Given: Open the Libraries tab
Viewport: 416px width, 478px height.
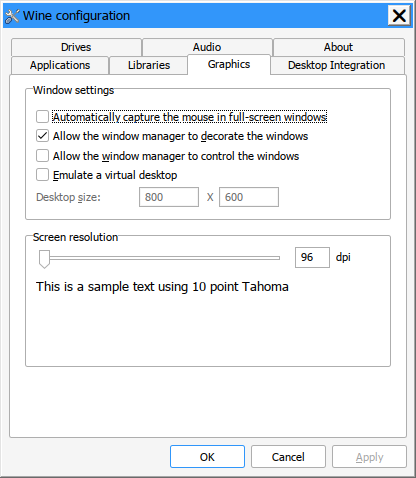Looking at the screenshot, I should [x=149, y=65].
